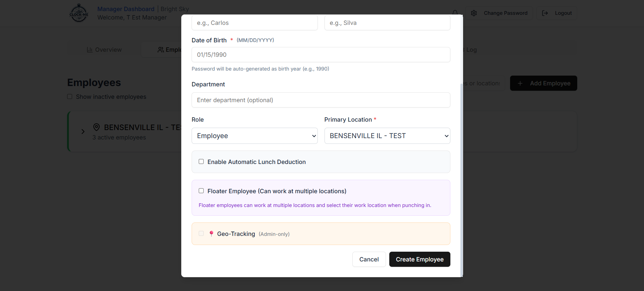This screenshot has width=644, height=291.
Task: Focus the Date of Birth input
Action: [321, 55]
